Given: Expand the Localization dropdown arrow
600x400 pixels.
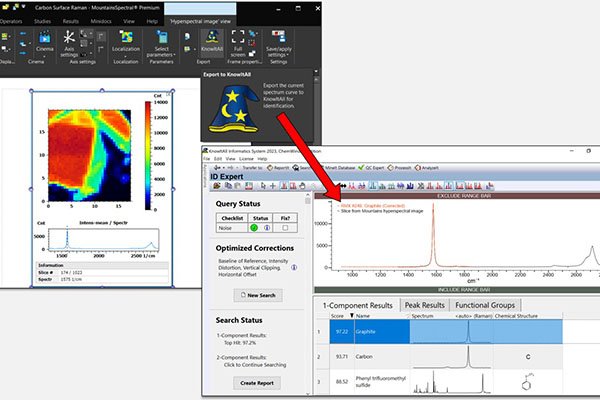Looking at the screenshot, I should tap(126, 56).
